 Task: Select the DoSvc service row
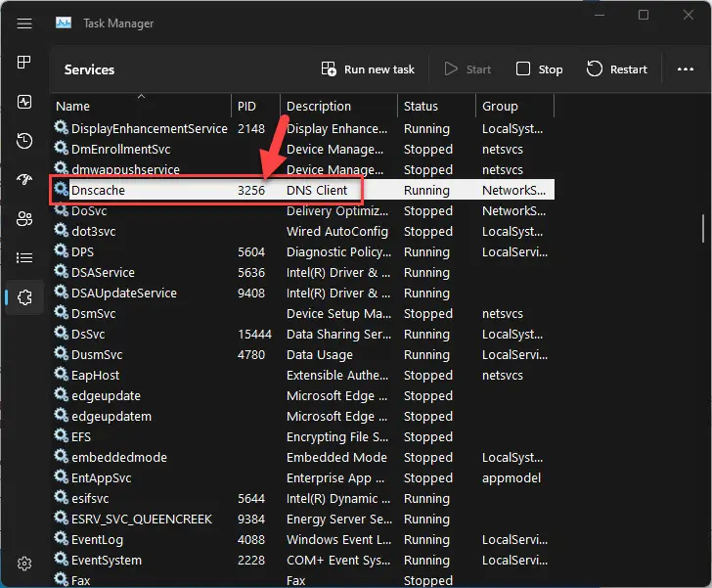pyautogui.click(x=302, y=211)
